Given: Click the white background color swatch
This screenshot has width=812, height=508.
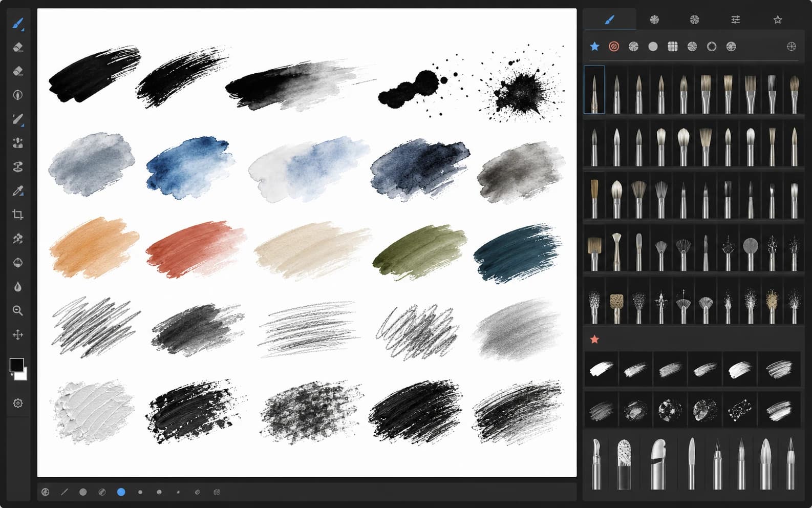Looking at the screenshot, I should (23, 375).
